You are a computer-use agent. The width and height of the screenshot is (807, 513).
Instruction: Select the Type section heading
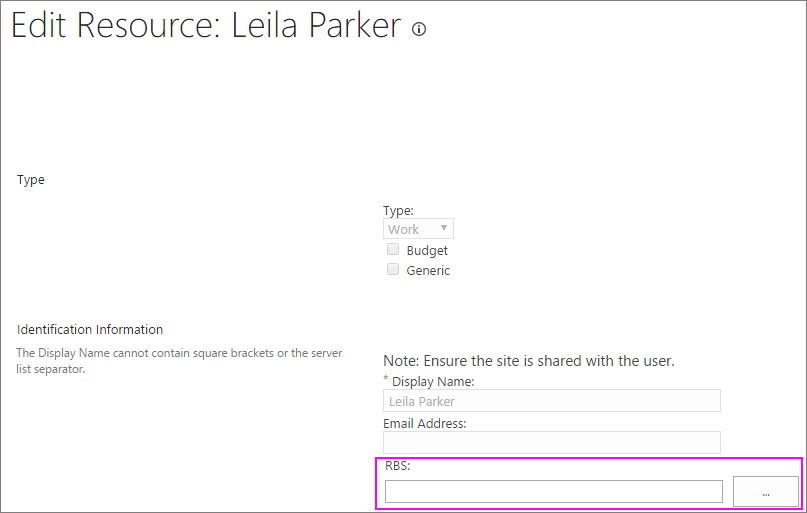(30, 180)
